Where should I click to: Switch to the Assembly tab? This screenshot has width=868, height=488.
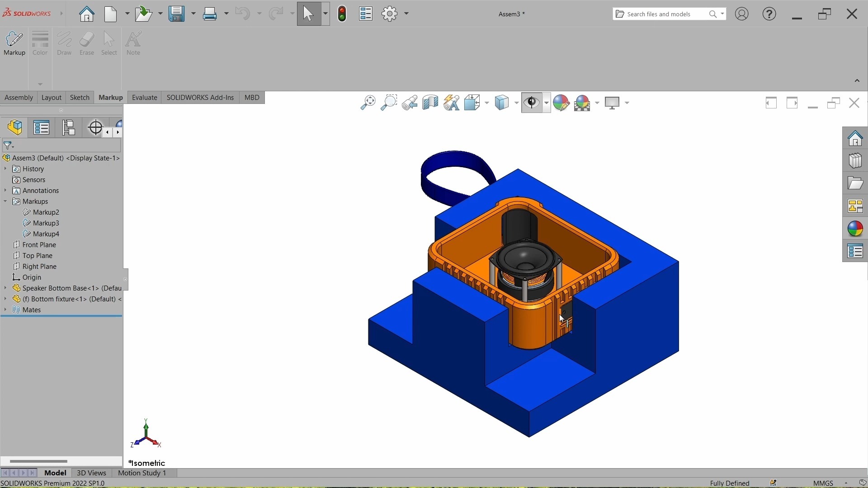[19, 98]
